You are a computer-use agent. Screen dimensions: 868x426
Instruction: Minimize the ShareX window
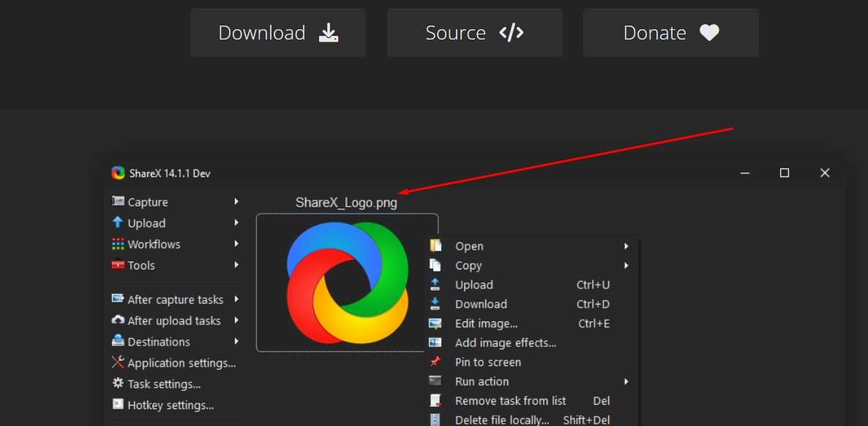[745, 173]
